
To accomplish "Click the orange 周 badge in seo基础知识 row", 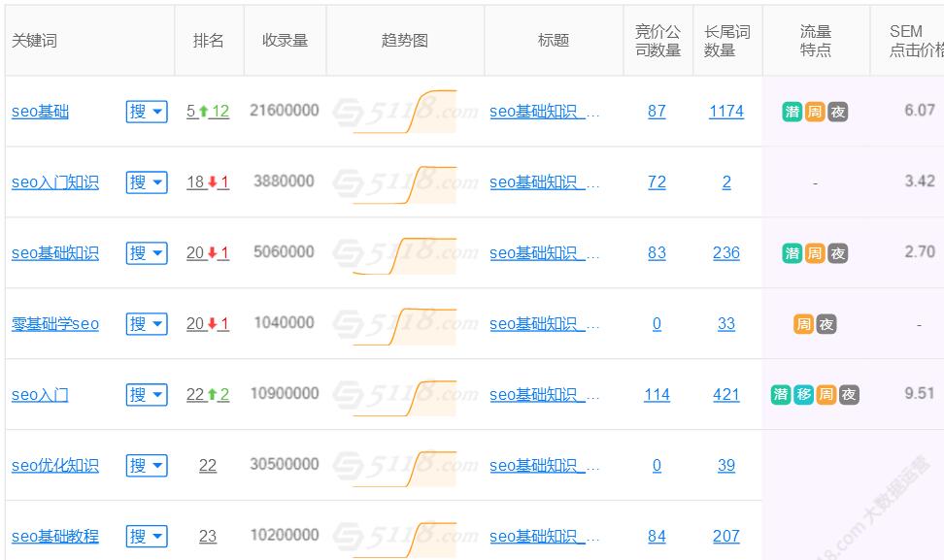I will (x=815, y=253).
